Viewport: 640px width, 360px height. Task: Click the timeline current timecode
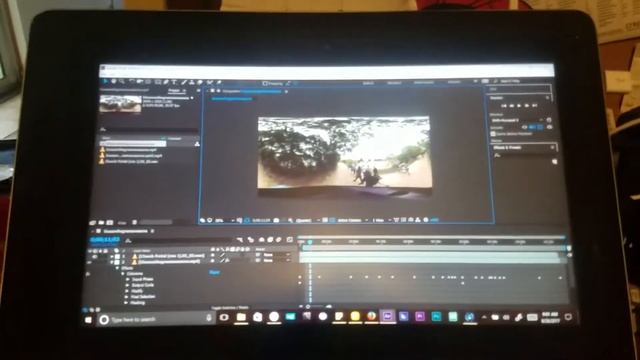[105, 240]
